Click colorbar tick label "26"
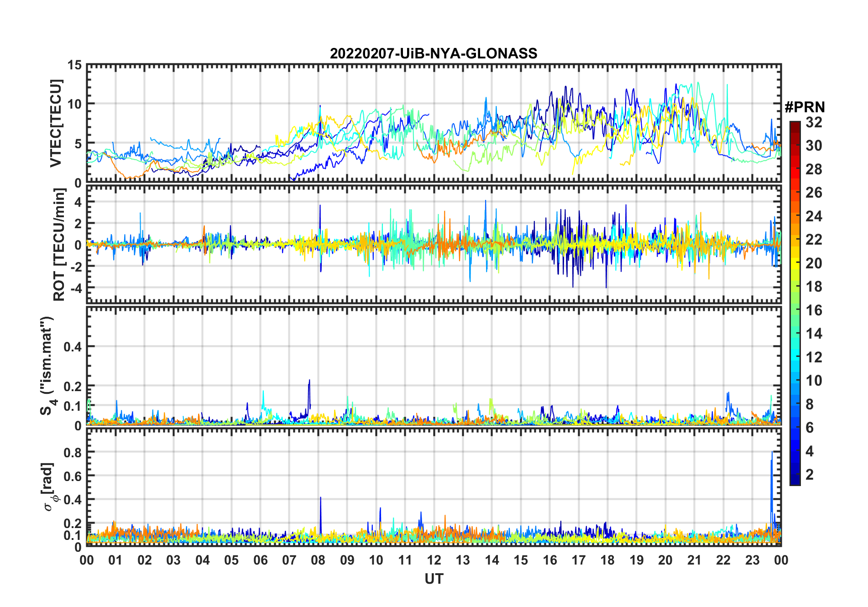 [x=814, y=193]
